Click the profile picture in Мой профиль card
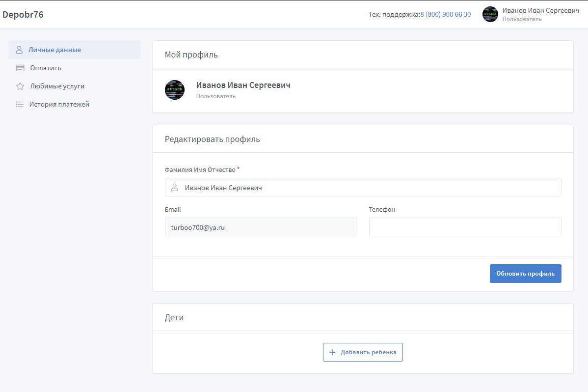This screenshot has width=588, height=392. pyautogui.click(x=175, y=90)
